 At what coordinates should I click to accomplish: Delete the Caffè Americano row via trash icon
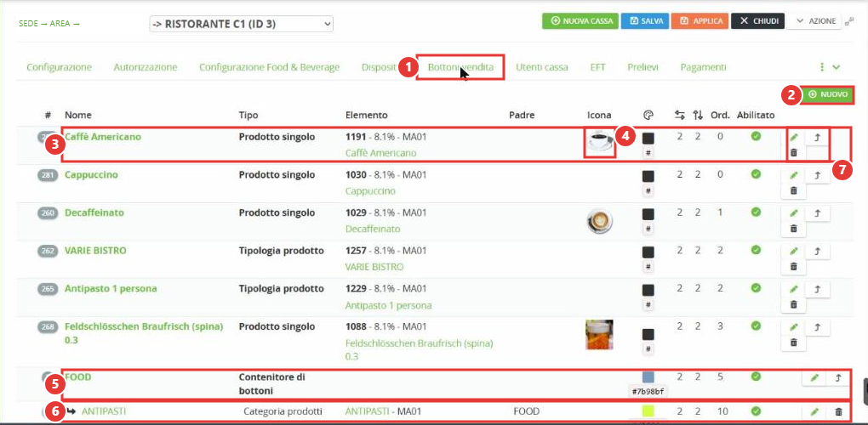[x=794, y=152]
